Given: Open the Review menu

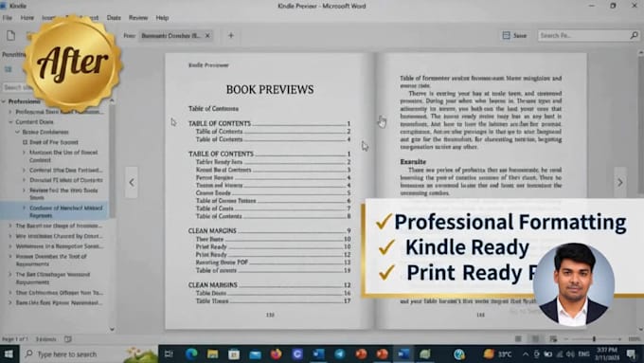Looking at the screenshot, I should 138,18.
